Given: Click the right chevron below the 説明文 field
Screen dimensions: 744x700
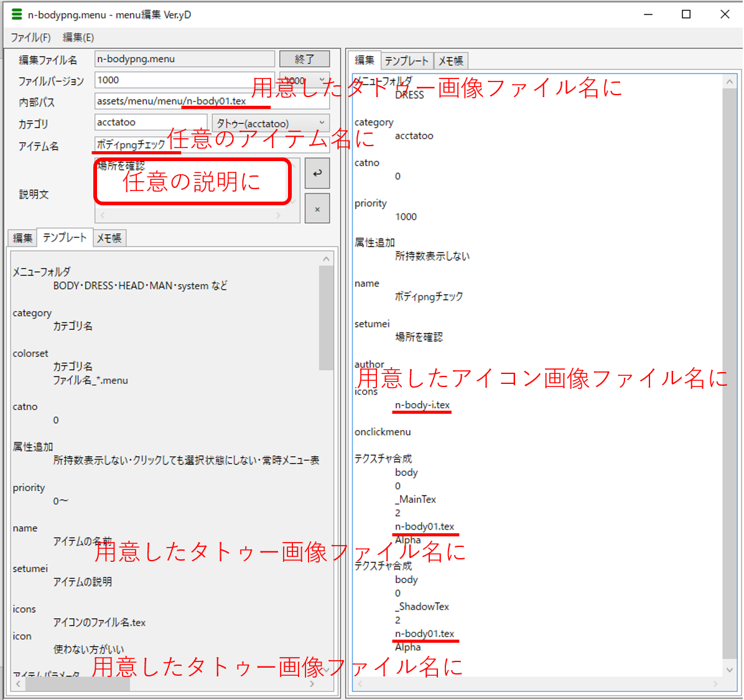Looking at the screenshot, I should coord(278,215).
